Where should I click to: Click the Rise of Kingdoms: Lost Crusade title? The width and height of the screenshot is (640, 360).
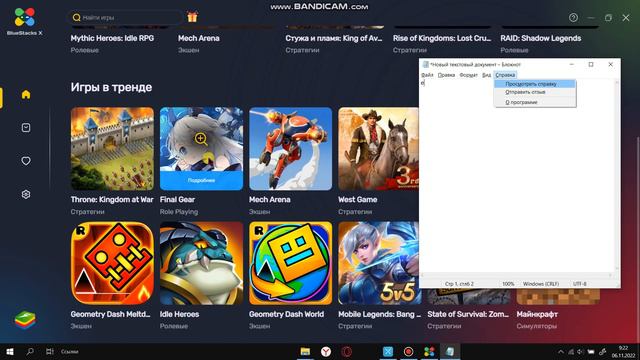442,38
